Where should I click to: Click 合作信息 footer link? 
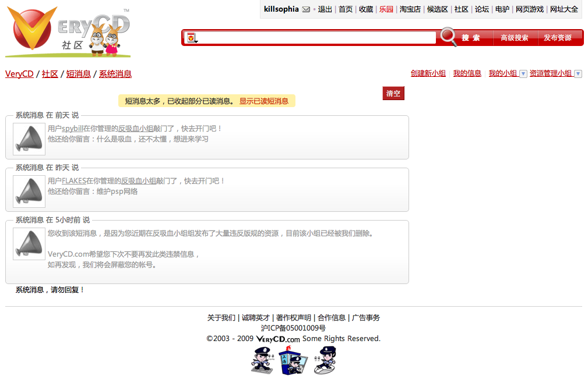tap(332, 318)
